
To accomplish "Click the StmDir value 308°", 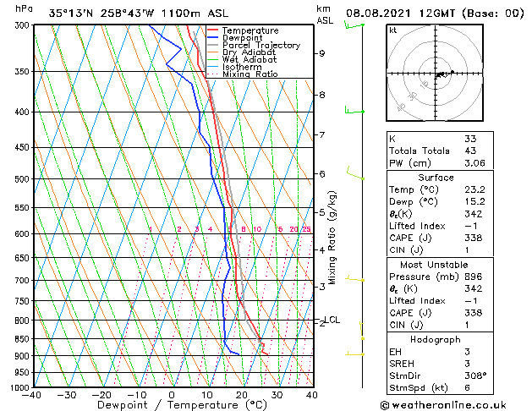I will pyautogui.click(x=475, y=375).
